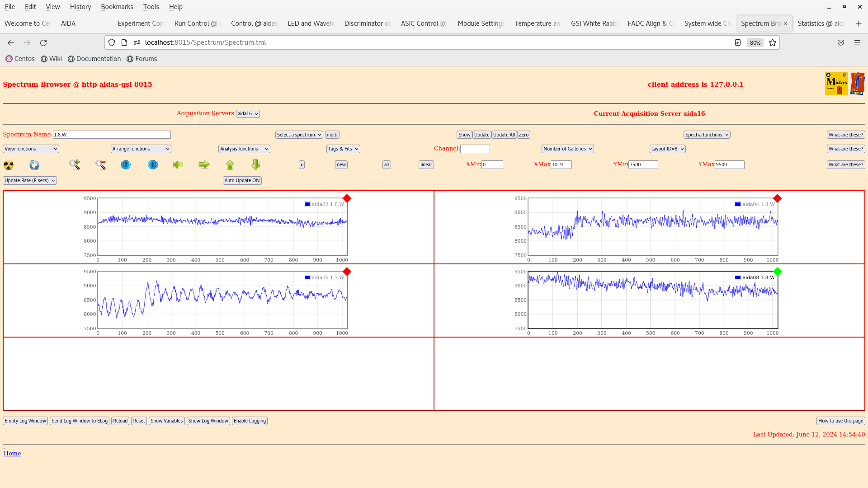Image resolution: width=868 pixels, height=488 pixels.
Task: Click the YMax input field
Action: [729, 165]
